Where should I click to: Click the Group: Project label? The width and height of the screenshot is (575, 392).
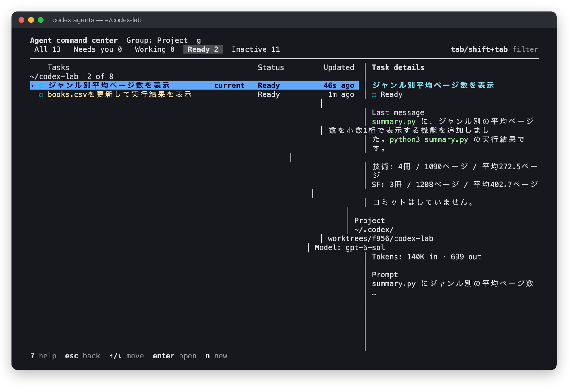(x=157, y=41)
